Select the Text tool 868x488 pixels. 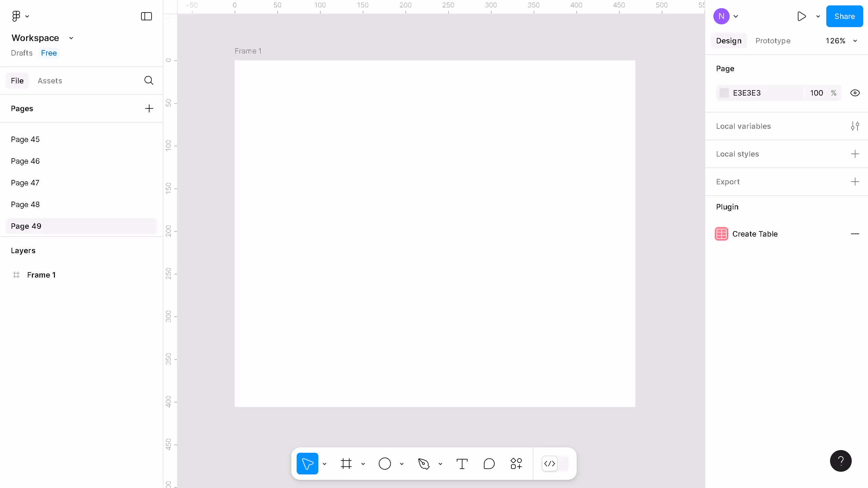click(x=462, y=463)
